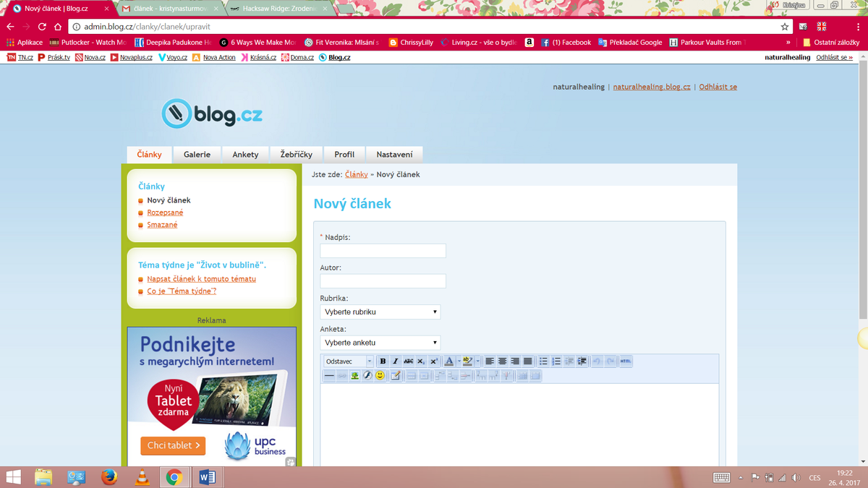Toggle italic formatting in the editor
The height and width of the screenshot is (488, 868).
(396, 361)
